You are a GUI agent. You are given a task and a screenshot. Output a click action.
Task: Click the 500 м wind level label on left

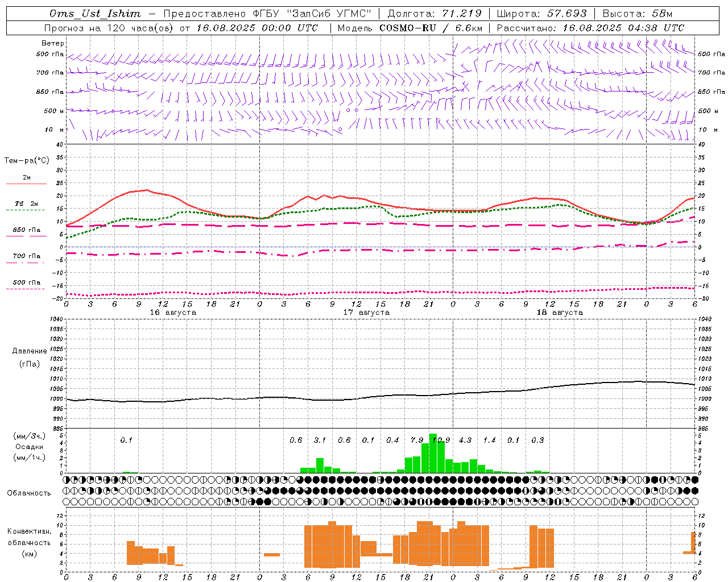click(54, 111)
